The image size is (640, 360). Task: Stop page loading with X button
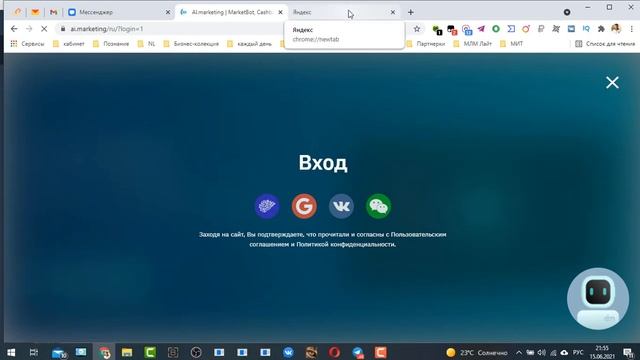coord(44,29)
